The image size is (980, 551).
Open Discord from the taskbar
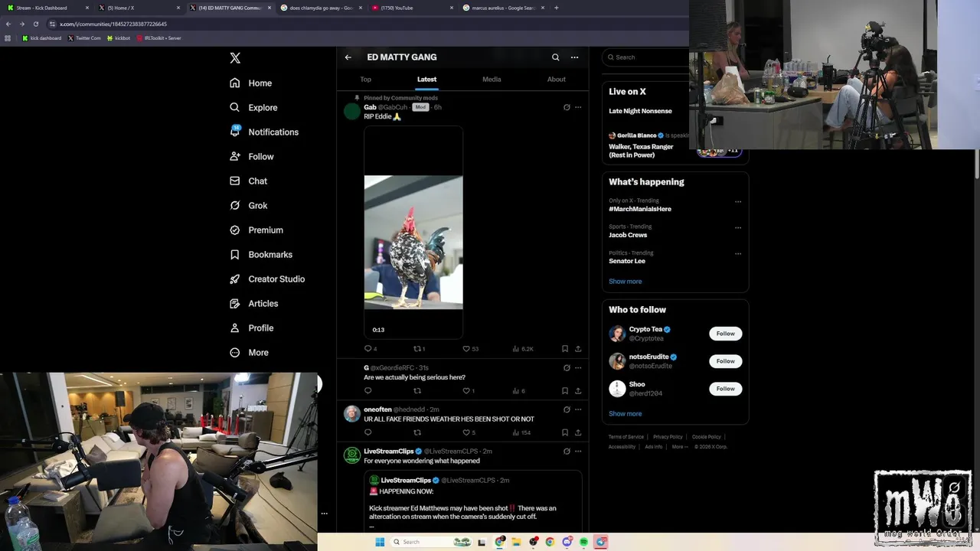pos(567,542)
